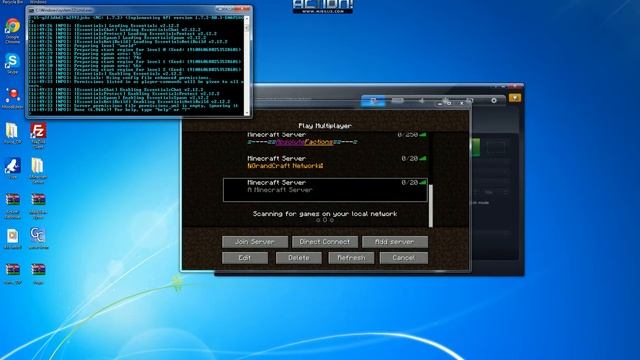Click the command prompt window scrollbar

pos(247,65)
